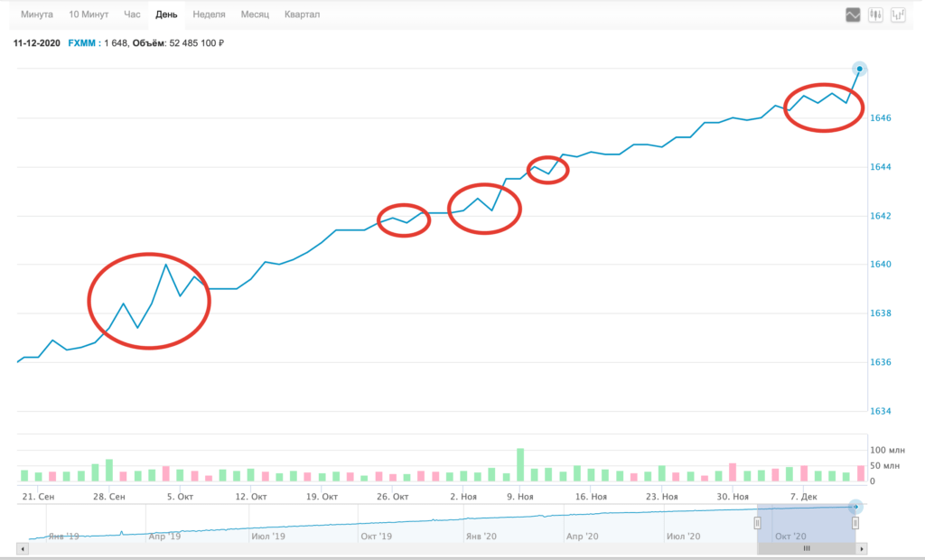This screenshot has height=560, width=925.
Task: Switch to candlestick chart view
Action: pos(875,14)
